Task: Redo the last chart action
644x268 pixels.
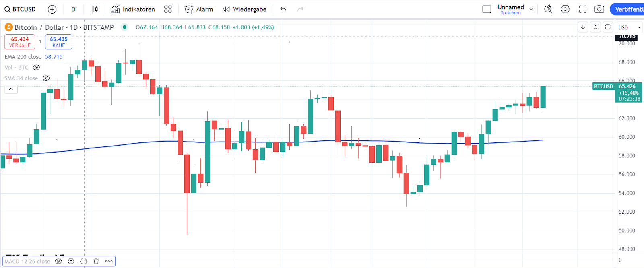Action: pyautogui.click(x=300, y=9)
